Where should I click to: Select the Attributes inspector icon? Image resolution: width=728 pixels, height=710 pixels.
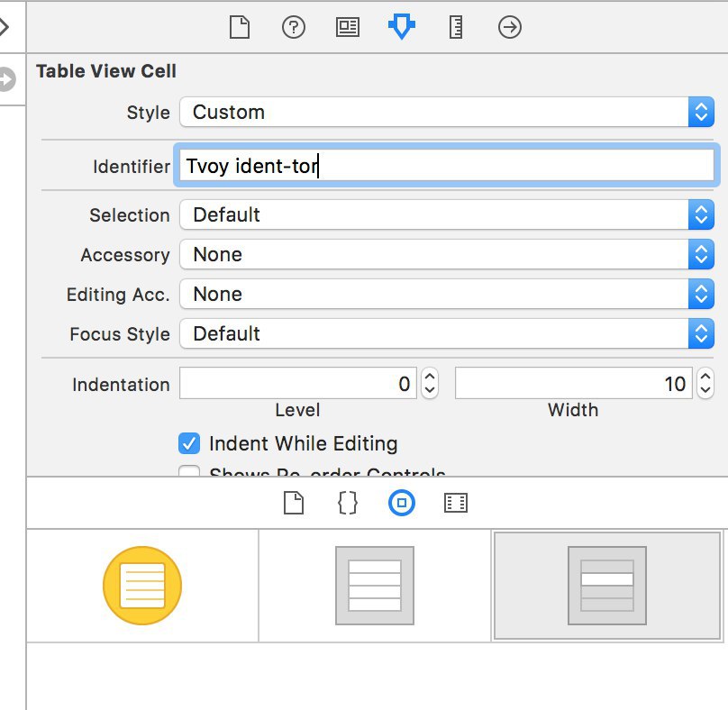pyautogui.click(x=402, y=26)
